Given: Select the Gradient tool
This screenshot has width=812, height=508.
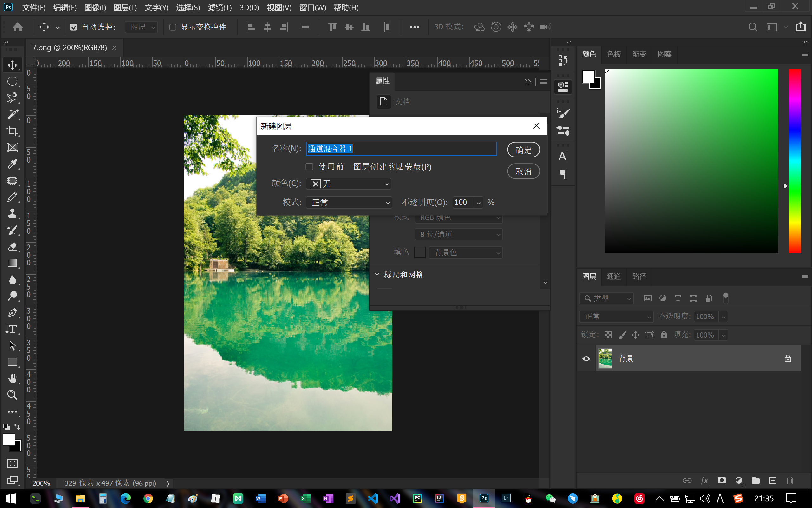Looking at the screenshot, I should point(12,263).
